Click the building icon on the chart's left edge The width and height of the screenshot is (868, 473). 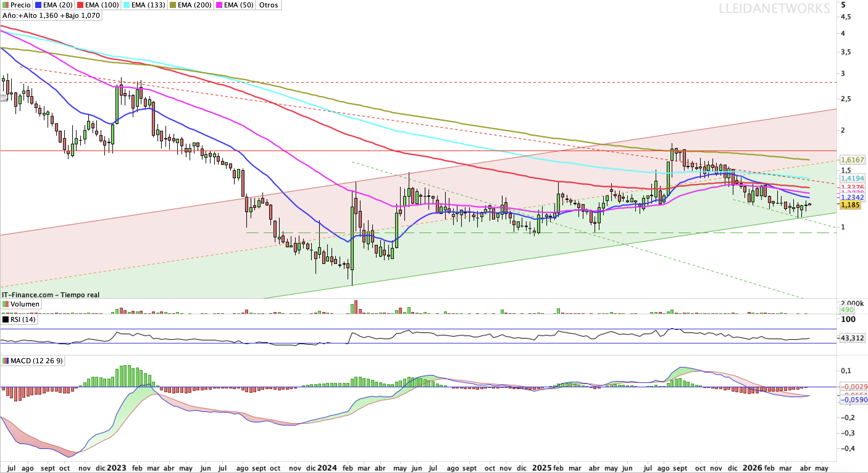click(x=4, y=98)
